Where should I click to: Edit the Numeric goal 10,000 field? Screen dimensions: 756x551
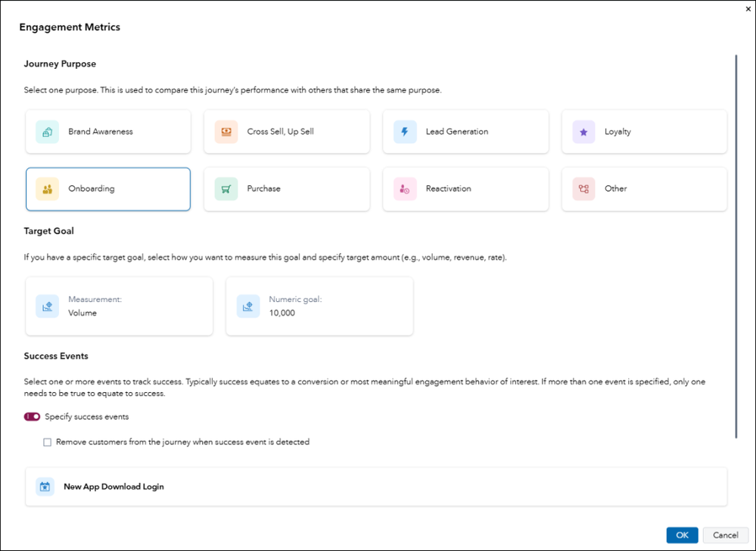pyautogui.click(x=319, y=306)
